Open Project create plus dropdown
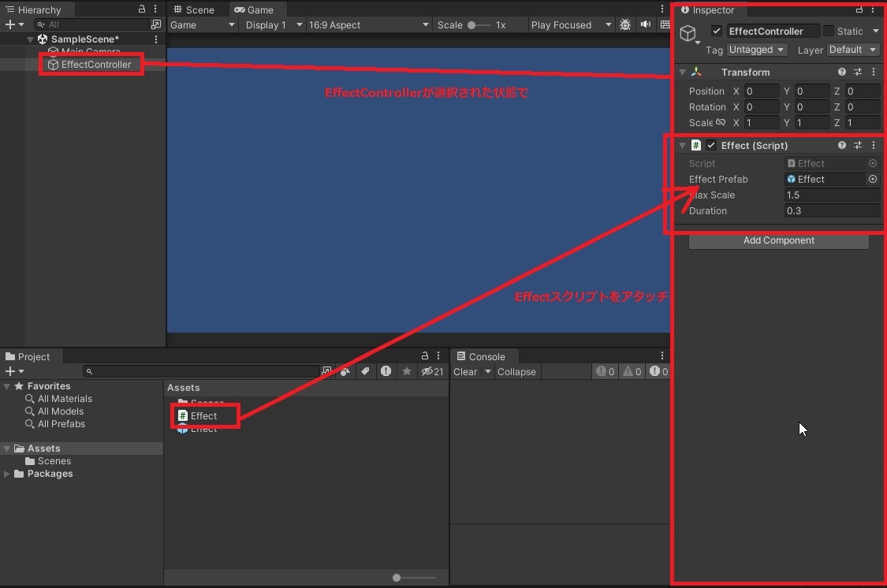Screen dimensions: 887x588 (x=14, y=371)
